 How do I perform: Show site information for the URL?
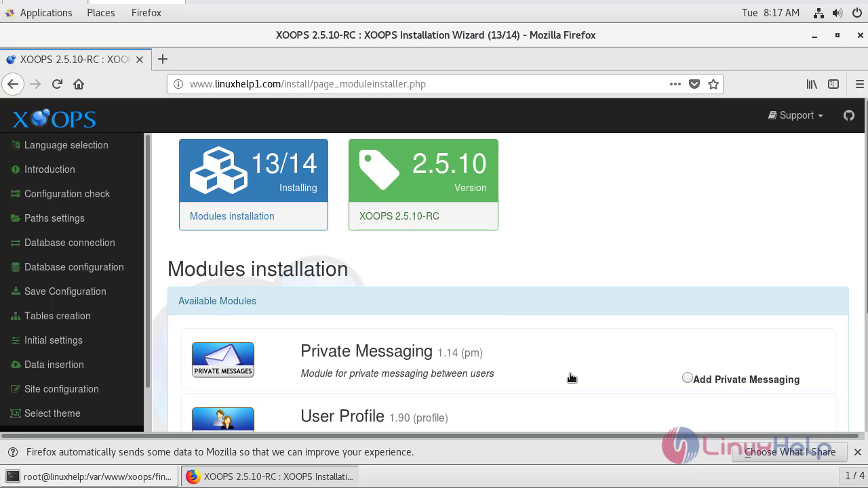(178, 84)
